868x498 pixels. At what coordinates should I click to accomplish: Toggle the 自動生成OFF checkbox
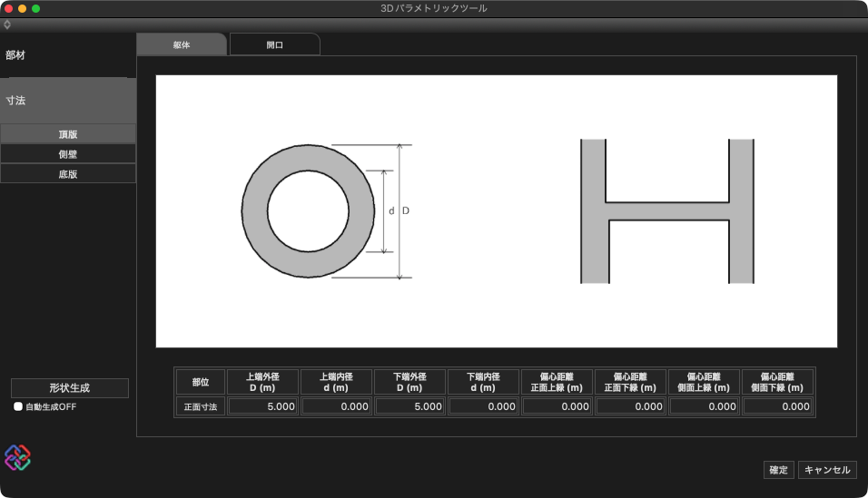[x=18, y=407]
